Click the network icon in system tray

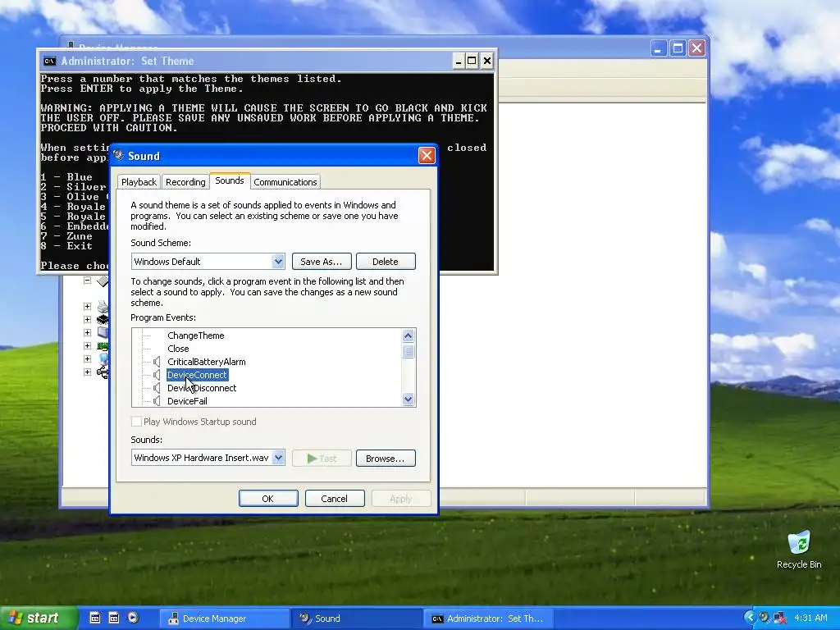(780, 618)
